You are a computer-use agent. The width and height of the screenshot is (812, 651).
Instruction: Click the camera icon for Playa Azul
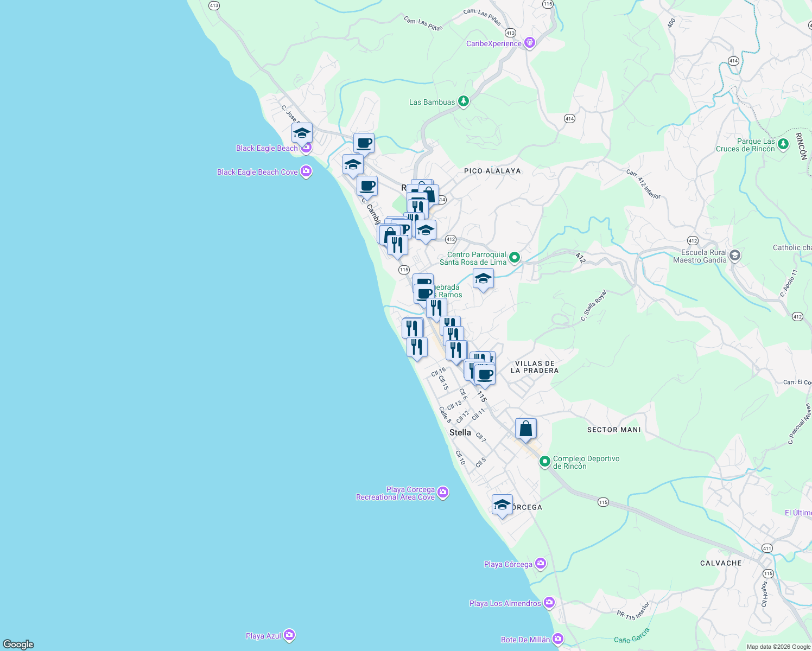(290, 634)
